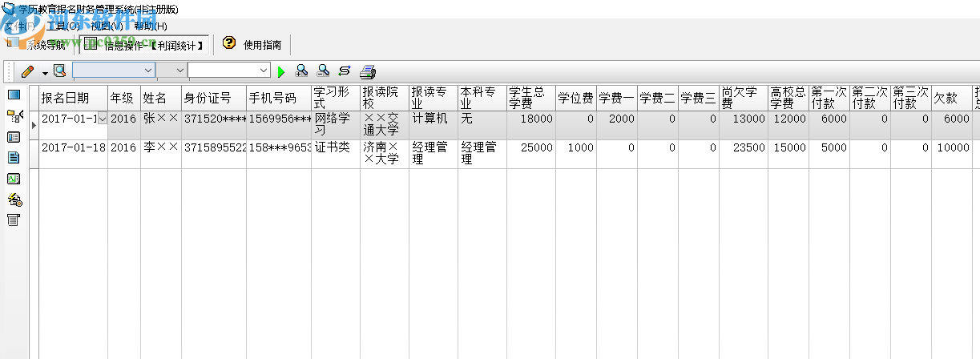980x359 pixels.
Task: Click the 学生总学费 column header
Action: click(530, 98)
